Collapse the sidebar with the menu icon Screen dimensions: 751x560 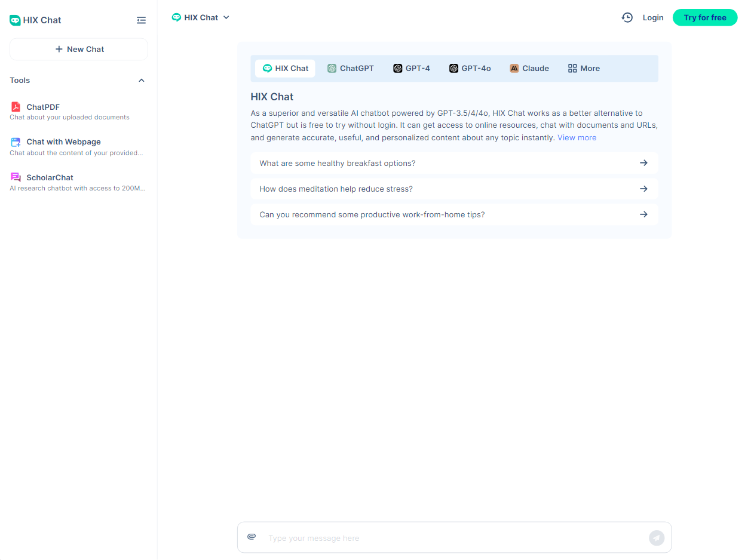(141, 20)
